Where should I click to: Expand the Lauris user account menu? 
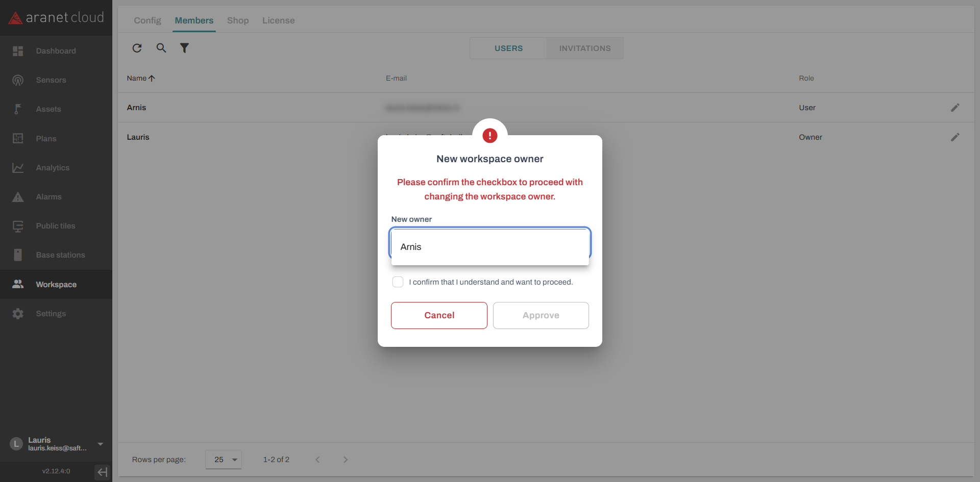coord(101,444)
